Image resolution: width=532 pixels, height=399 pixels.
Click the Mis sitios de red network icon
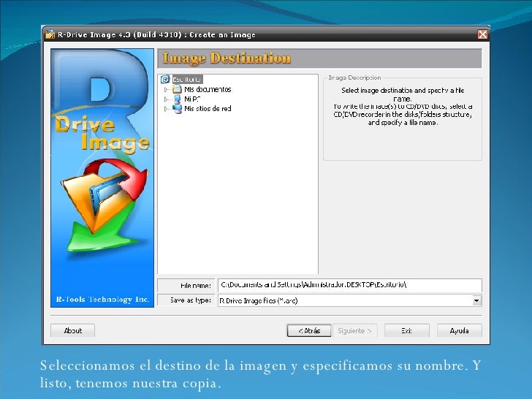click(x=177, y=109)
